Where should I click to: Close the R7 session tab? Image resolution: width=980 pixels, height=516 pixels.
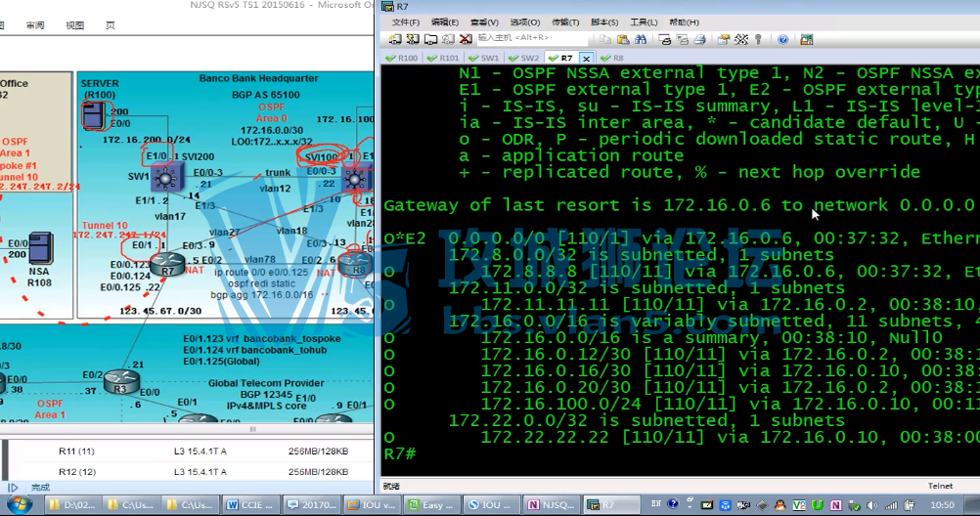pyautogui.click(x=586, y=58)
